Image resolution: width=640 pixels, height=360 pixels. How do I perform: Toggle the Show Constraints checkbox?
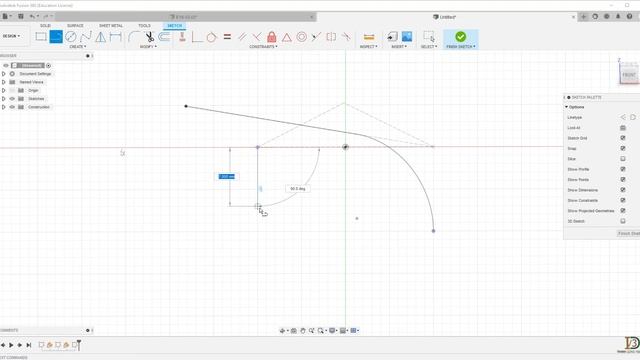coord(623,200)
